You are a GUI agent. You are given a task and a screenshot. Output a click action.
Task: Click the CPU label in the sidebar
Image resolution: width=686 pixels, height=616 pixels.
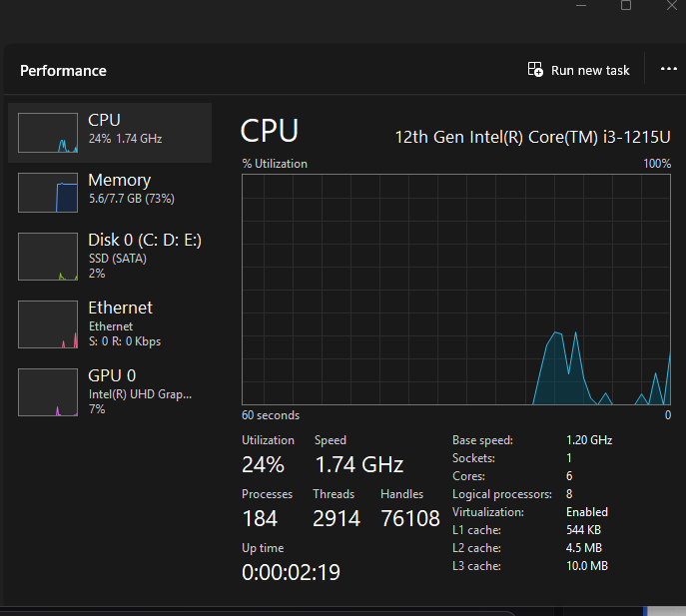tap(104, 121)
